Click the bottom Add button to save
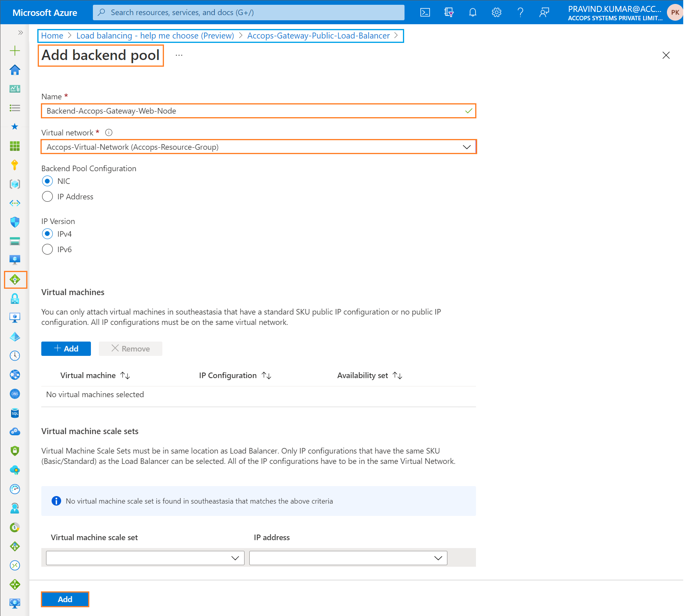Viewport: 684px width, 616px height. pos(65,599)
